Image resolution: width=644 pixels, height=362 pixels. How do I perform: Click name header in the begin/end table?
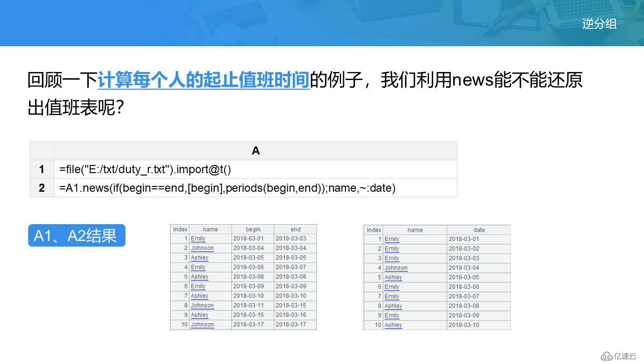(x=210, y=229)
